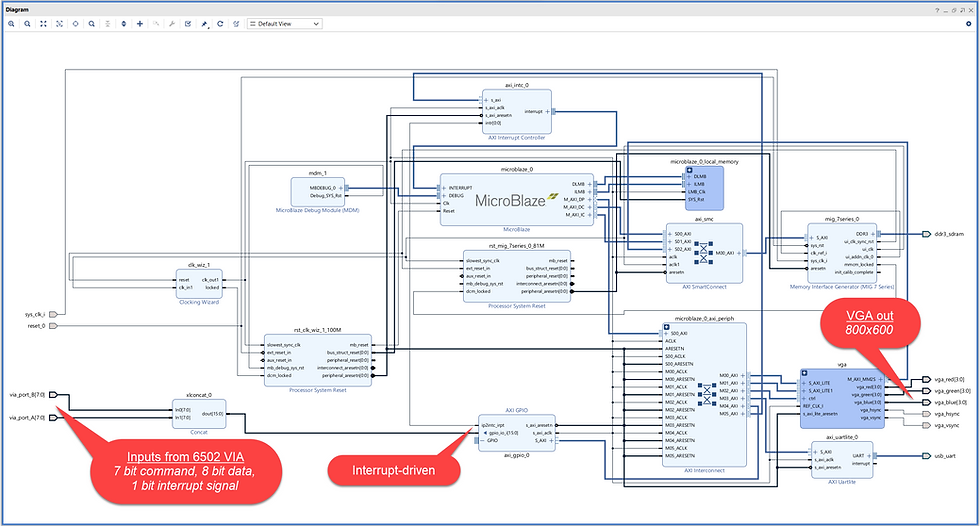Click the Validate Design checkmark icon

pos(188,24)
